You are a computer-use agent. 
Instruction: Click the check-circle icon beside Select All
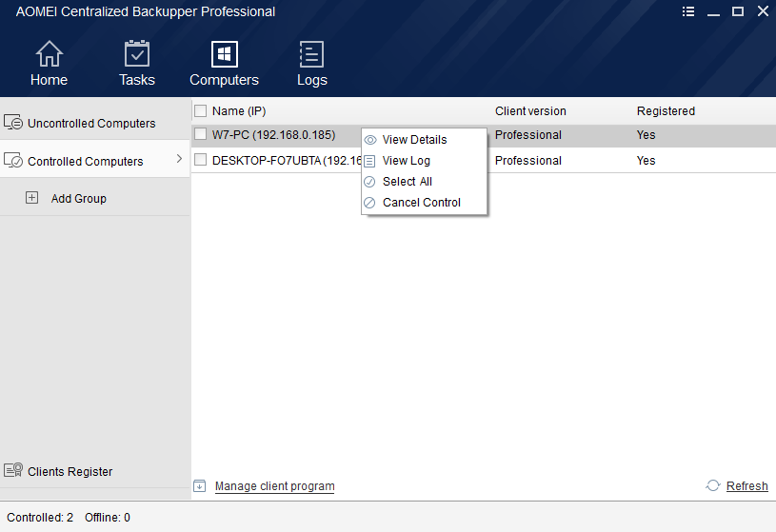tap(369, 182)
